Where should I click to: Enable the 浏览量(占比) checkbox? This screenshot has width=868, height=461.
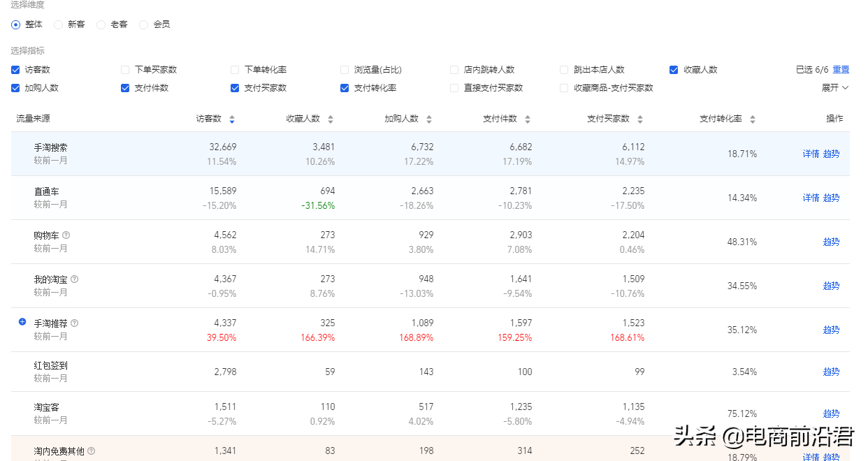click(x=344, y=69)
